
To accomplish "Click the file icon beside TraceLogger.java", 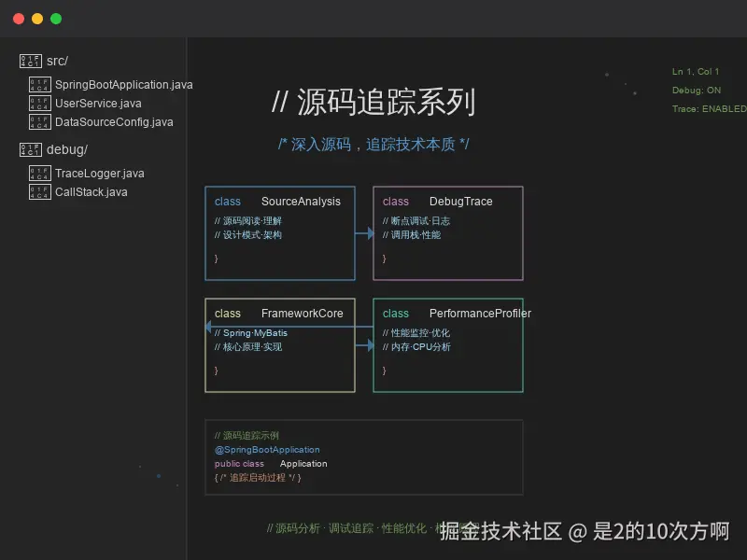I will (x=39, y=173).
